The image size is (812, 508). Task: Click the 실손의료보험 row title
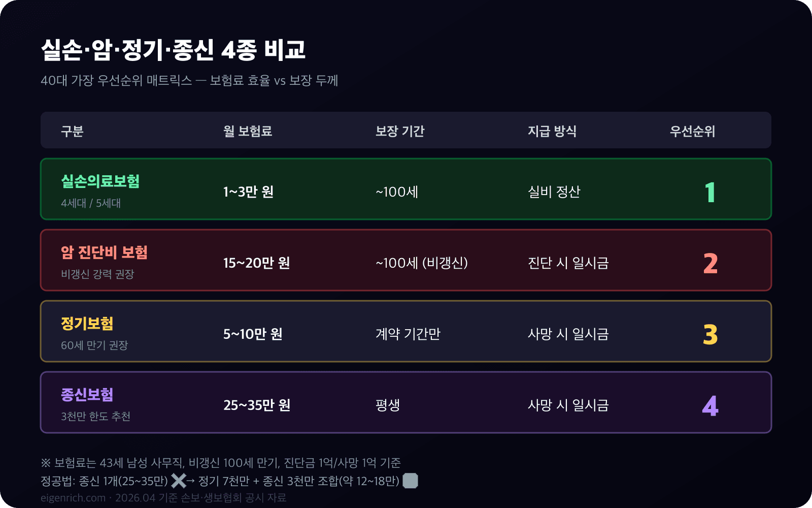click(x=100, y=181)
